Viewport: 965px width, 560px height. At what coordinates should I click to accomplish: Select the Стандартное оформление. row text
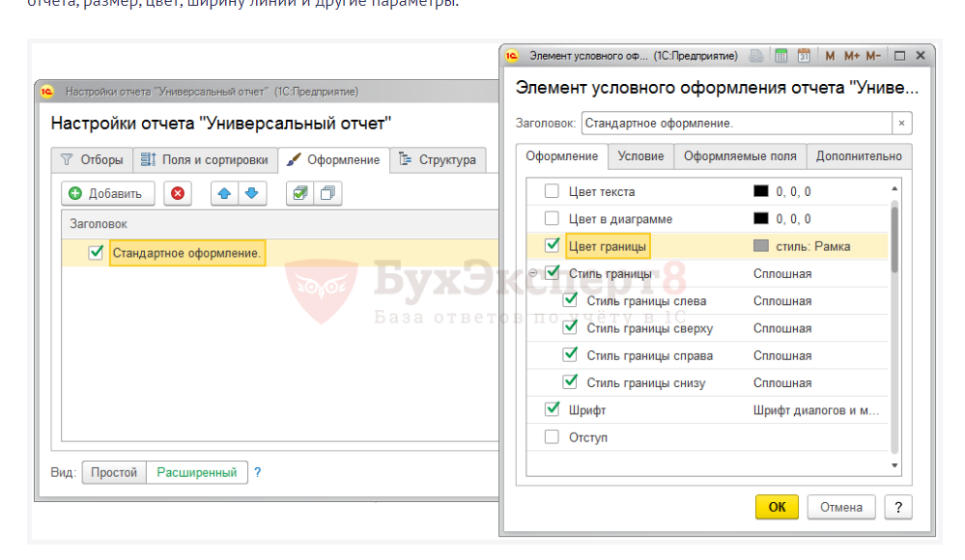(x=187, y=253)
